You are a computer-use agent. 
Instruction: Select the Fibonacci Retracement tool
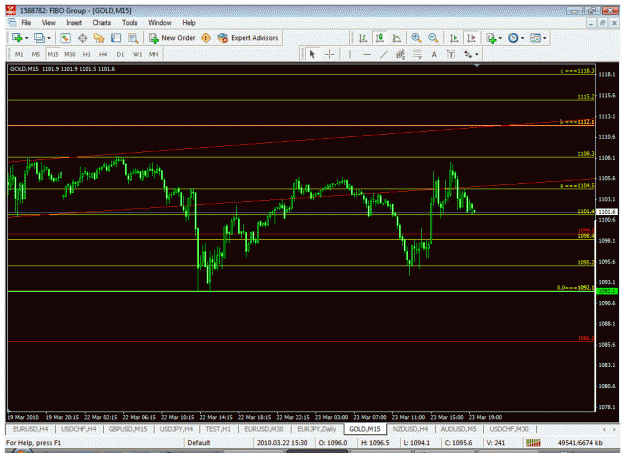[x=417, y=54]
